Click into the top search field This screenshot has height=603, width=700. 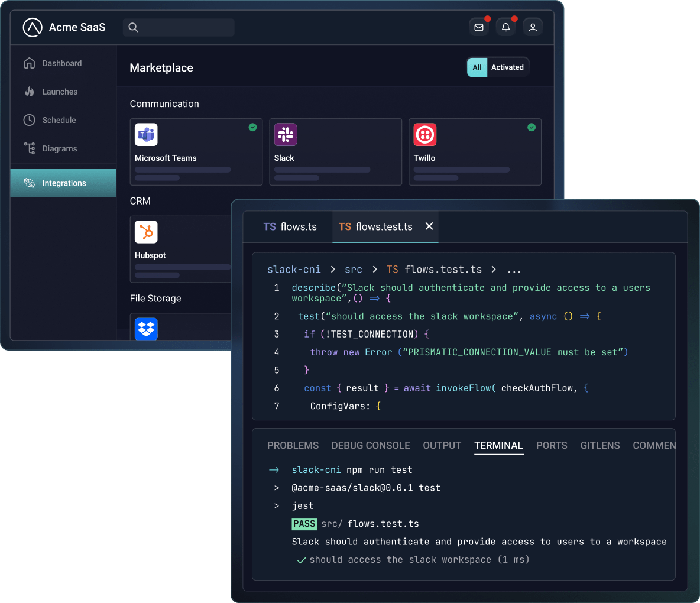tap(179, 27)
